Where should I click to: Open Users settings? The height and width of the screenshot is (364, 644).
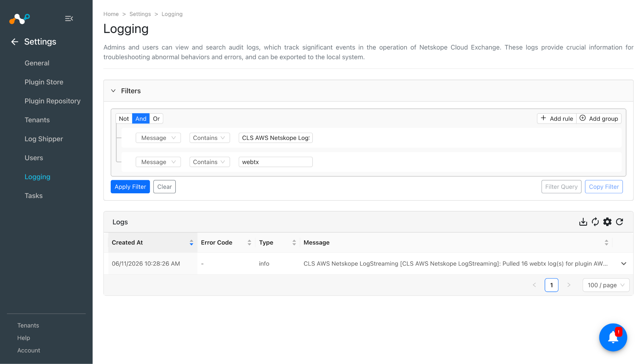[x=34, y=158]
